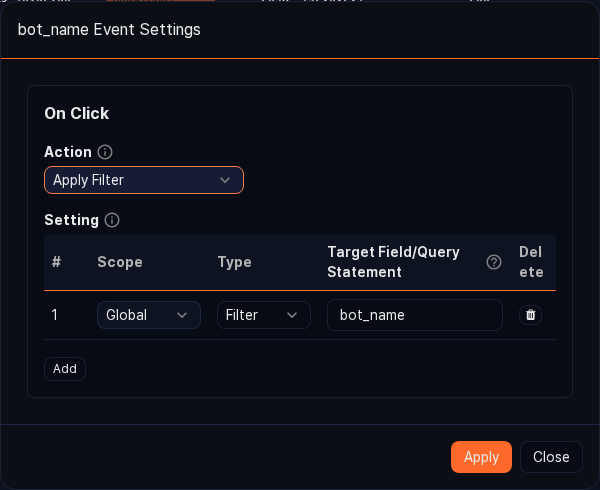
Task: Click the orange Apply button
Action: coord(481,457)
